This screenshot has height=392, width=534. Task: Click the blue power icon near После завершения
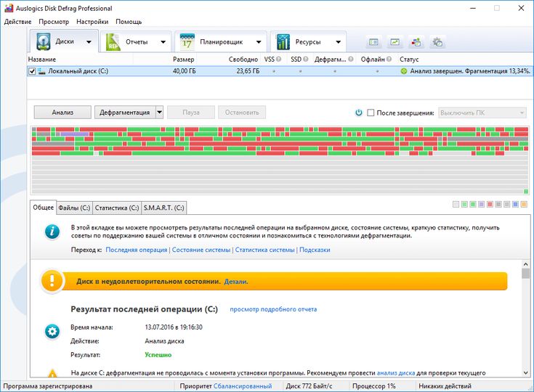tap(359, 113)
